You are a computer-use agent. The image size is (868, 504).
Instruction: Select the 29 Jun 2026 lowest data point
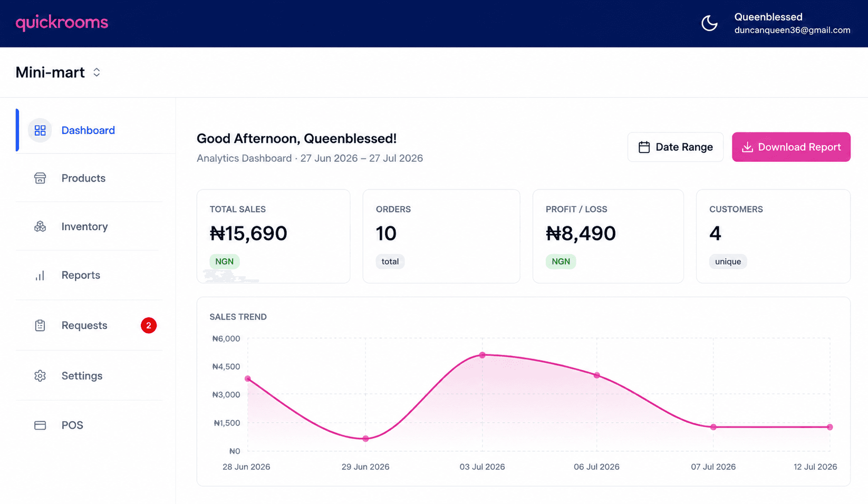coord(365,439)
